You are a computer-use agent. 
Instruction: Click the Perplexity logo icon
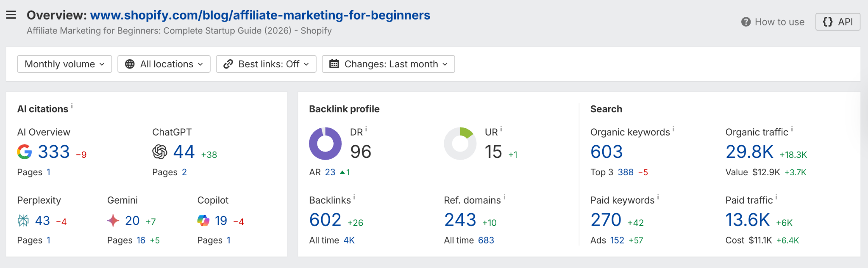[23, 220]
